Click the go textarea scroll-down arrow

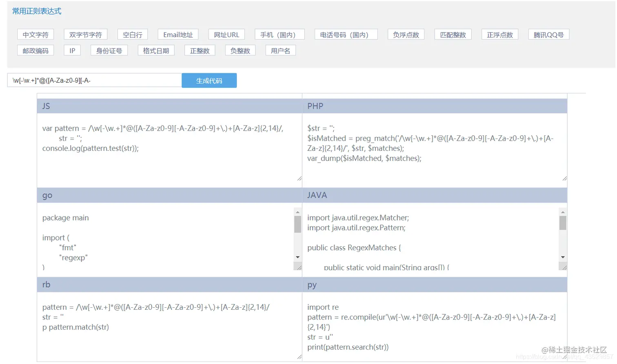pos(297,257)
